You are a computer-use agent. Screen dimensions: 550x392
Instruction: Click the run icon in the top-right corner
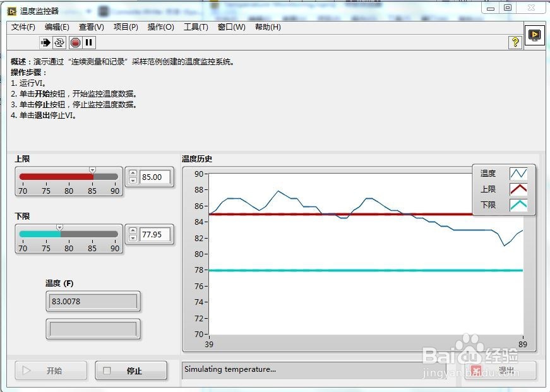(534, 35)
